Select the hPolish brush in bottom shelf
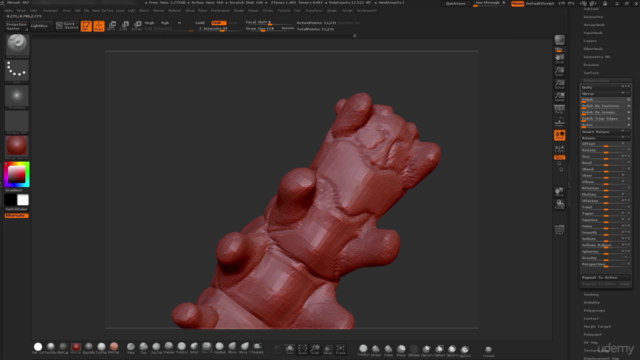Screen dimensions: 640x360 [x=376, y=349]
